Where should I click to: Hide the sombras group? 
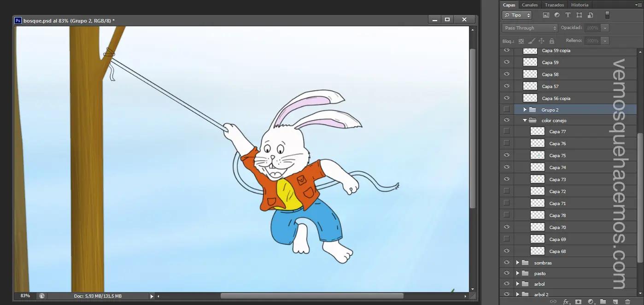coord(507,263)
